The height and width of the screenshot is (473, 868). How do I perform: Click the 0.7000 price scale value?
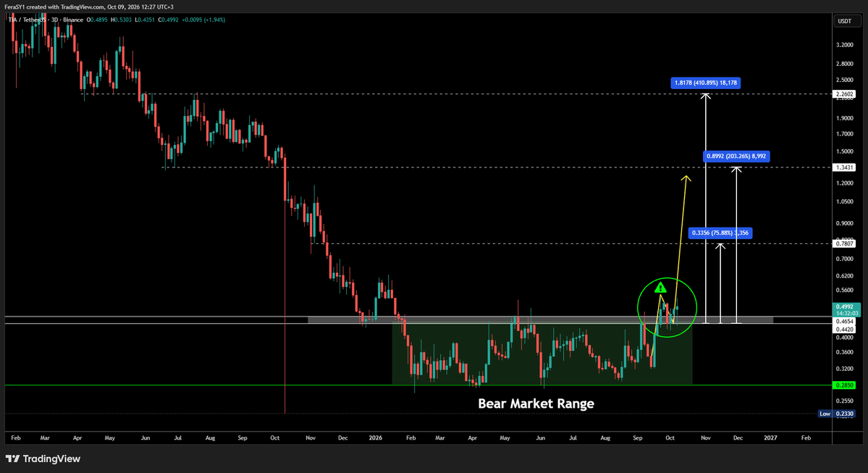[x=845, y=259]
